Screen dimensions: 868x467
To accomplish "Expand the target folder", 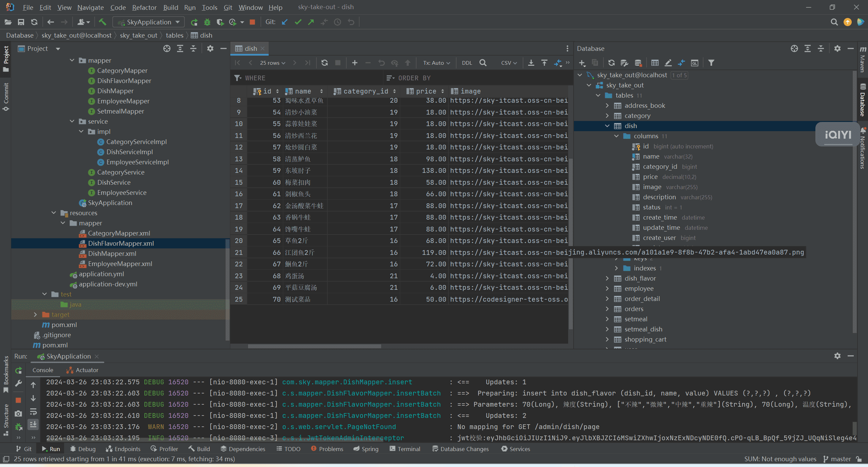I will 35,315.
